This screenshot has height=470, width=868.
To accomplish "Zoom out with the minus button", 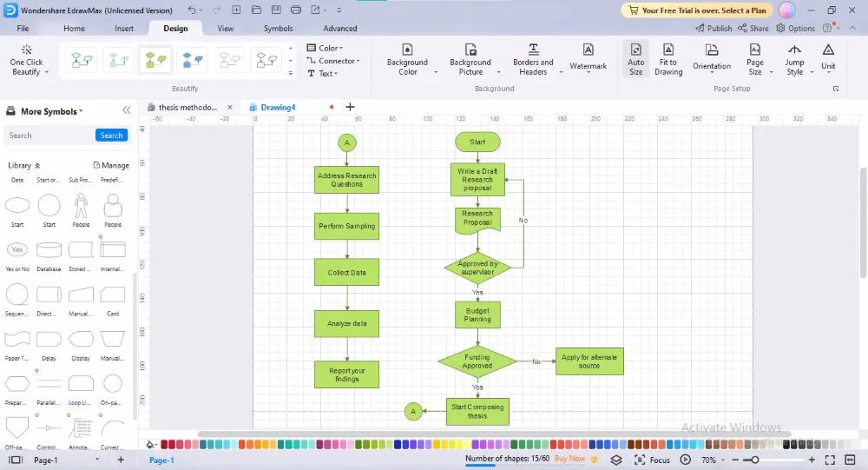I will (x=735, y=460).
